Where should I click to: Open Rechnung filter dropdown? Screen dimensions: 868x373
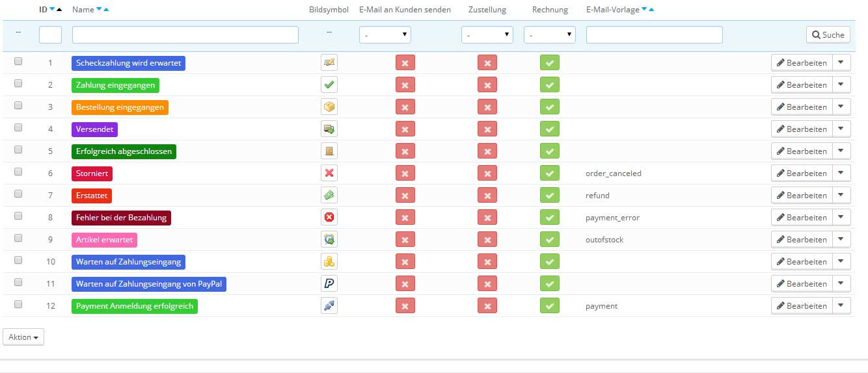click(550, 34)
